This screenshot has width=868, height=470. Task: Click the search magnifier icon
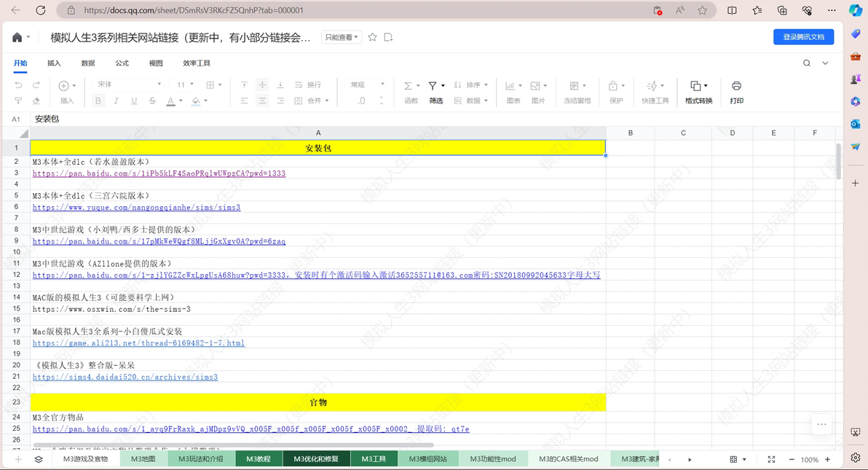tap(807, 63)
